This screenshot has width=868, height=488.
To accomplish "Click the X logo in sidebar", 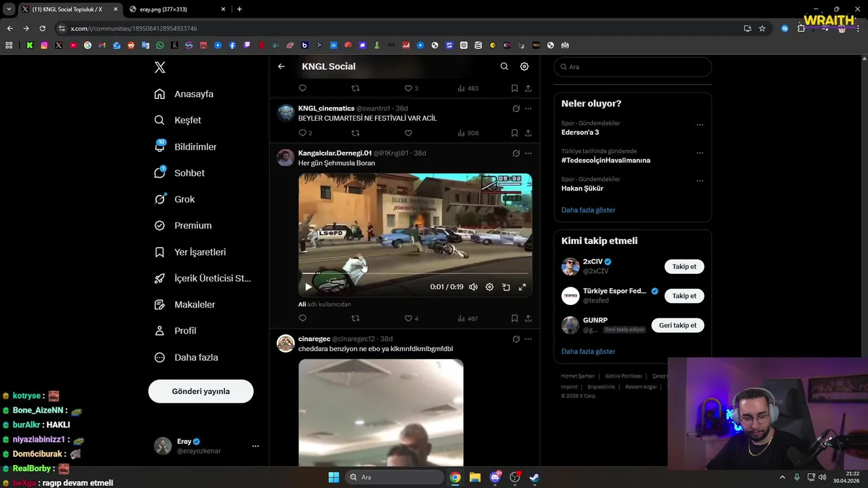I will point(160,67).
